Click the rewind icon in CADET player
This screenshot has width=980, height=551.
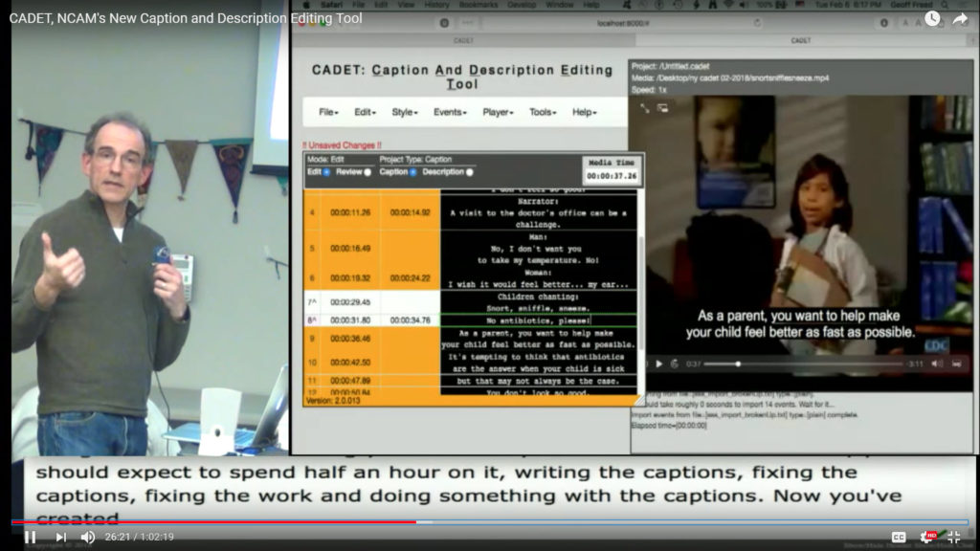pos(675,364)
